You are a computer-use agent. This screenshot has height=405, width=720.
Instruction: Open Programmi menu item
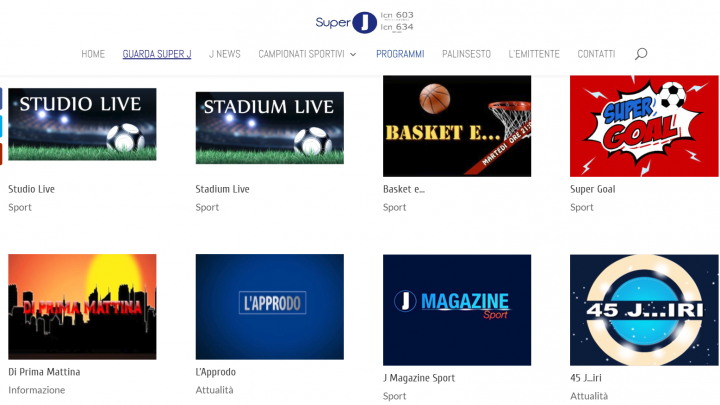click(400, 54)
